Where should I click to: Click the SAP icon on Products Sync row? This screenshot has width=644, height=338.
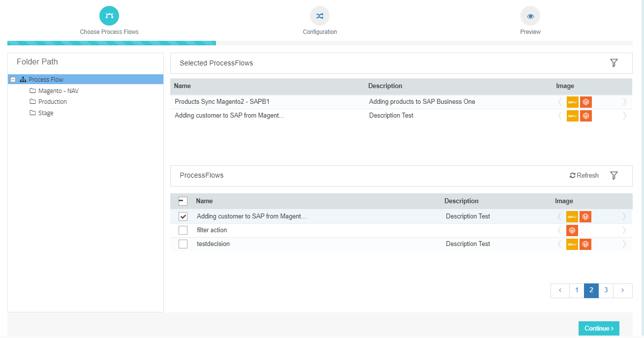click(572, 102)
